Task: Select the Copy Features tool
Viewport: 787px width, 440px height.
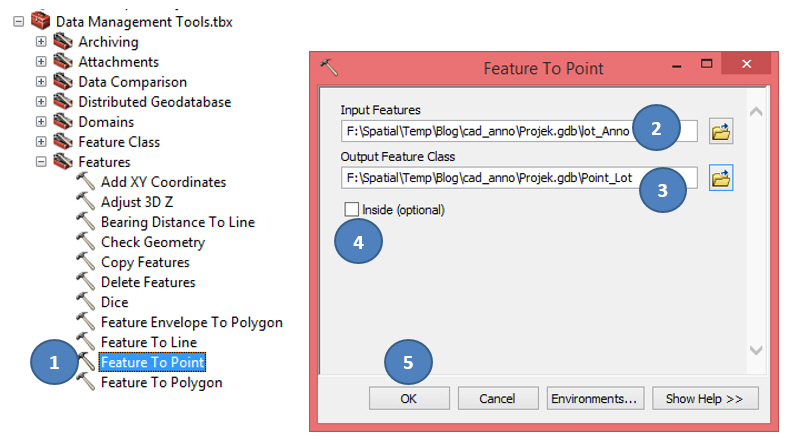Action: pyautogui.click(x=144, y=262)
